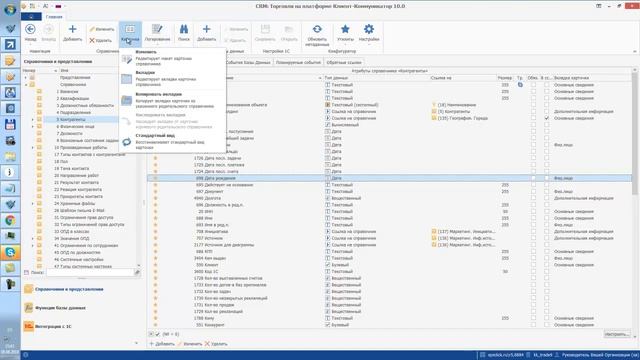Expand 6 Физические лица node
The width and height of the screenshot is (640, 360).
(33, 127)
